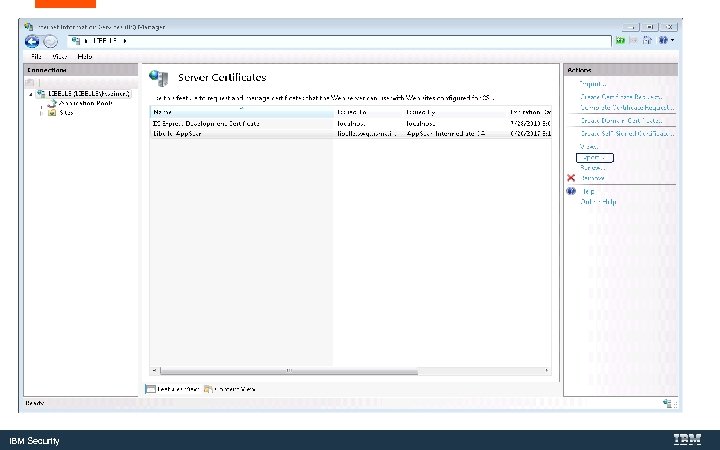Minimize the IIS Manager window
Viewport: 720px width, 450px height.
(631, 27)
